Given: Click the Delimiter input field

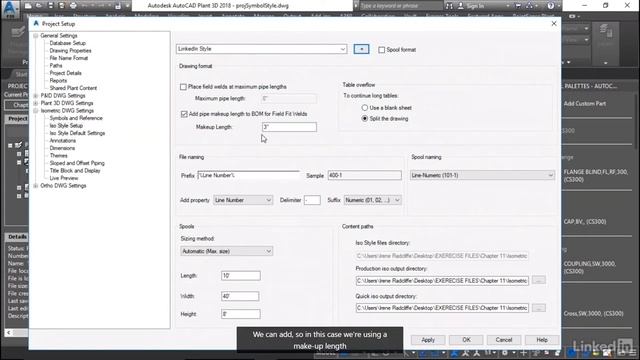Looking at the screenshot, I should pyautogui.click(x=312, y=200).
